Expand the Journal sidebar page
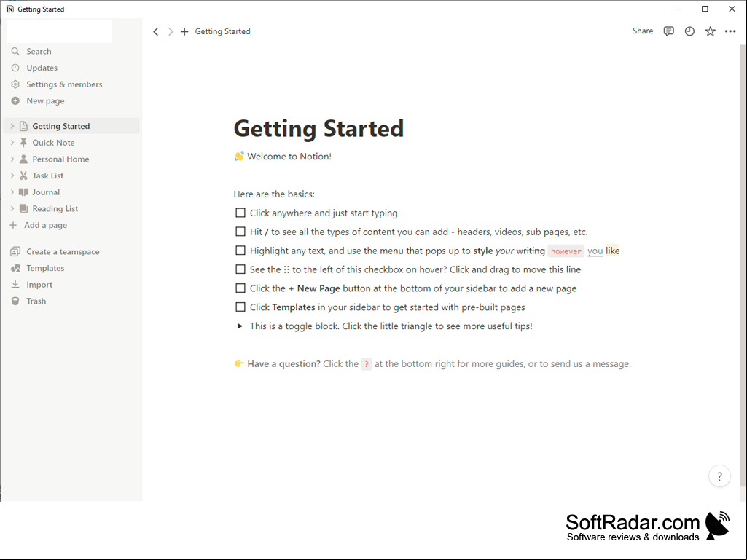747x560 pixels. tap(12, 192)
